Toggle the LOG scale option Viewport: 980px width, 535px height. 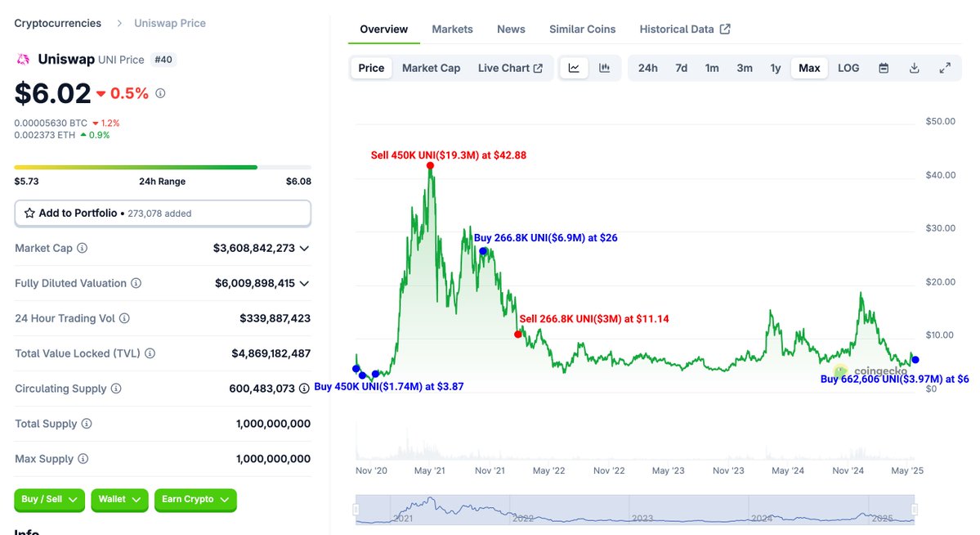(848, 68)
